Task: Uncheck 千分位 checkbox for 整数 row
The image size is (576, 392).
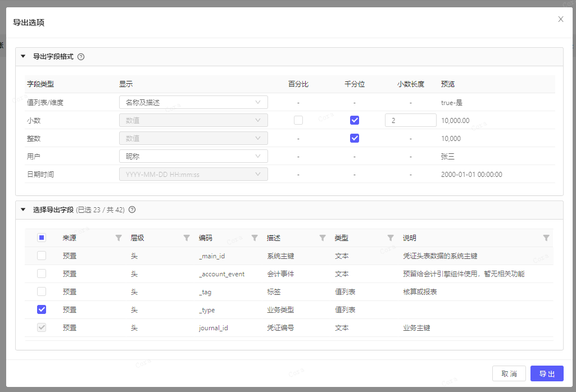Action: coord(355,138)
